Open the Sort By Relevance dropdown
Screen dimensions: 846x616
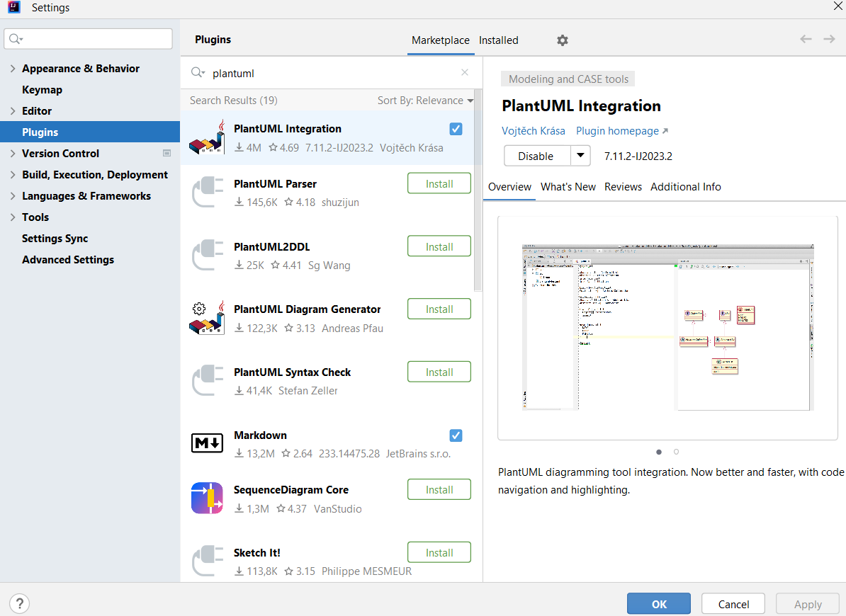point(425,101)
